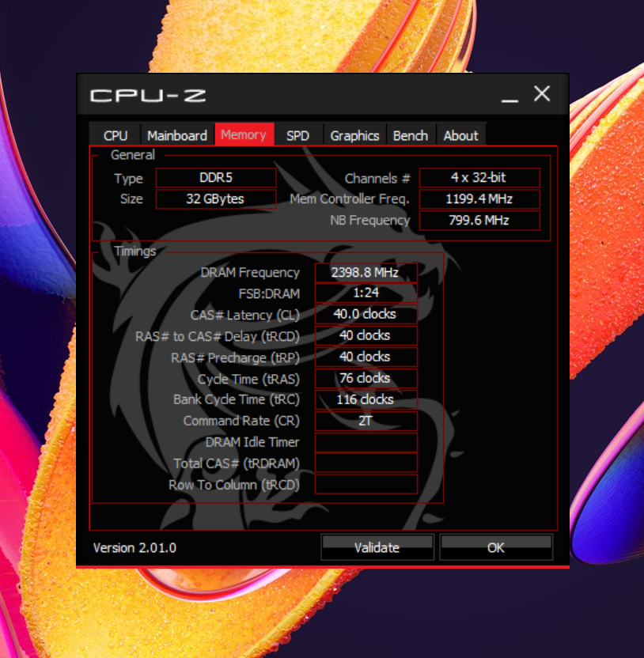Select the Memory tab
This screenshot has width=644, height=658.
point(244,134)
